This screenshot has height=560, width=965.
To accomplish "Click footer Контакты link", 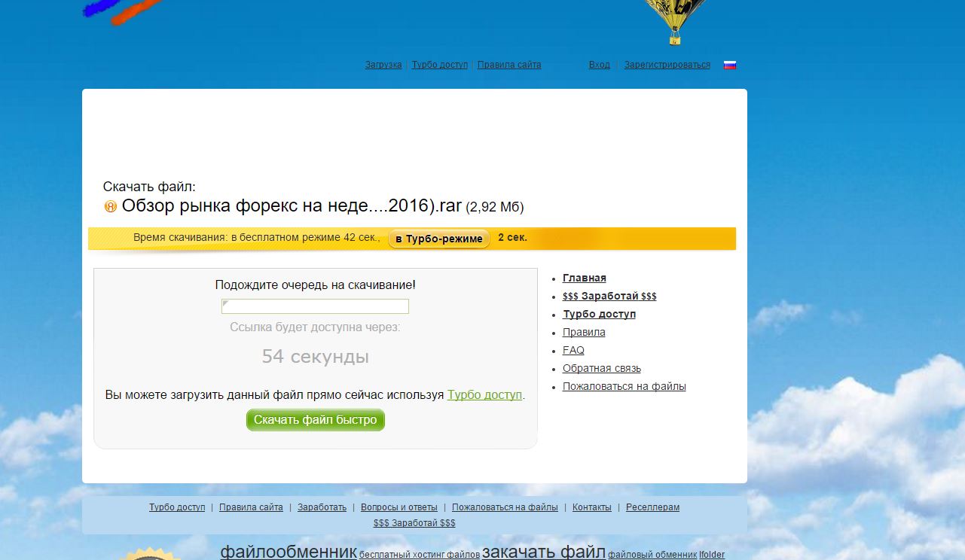I will (592, 507).
